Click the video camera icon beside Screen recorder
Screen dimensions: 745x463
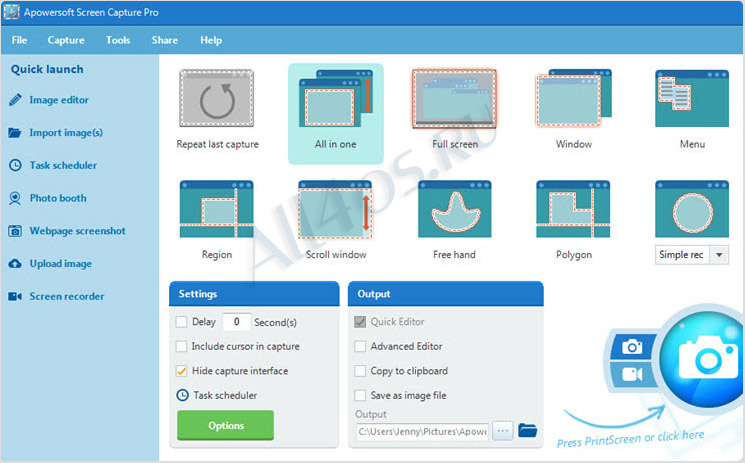pos(15,297)
